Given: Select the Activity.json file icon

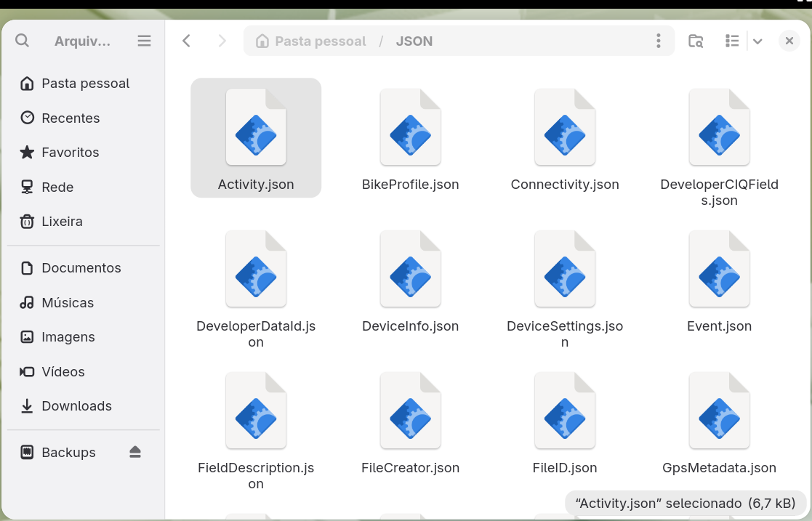Looking at the screenshot, I should tap(256, 127).
